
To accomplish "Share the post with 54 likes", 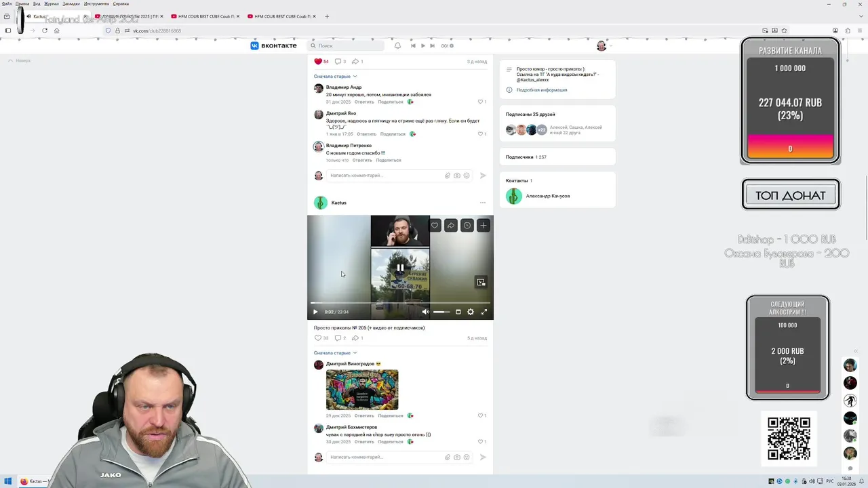I will click(357, 62).
